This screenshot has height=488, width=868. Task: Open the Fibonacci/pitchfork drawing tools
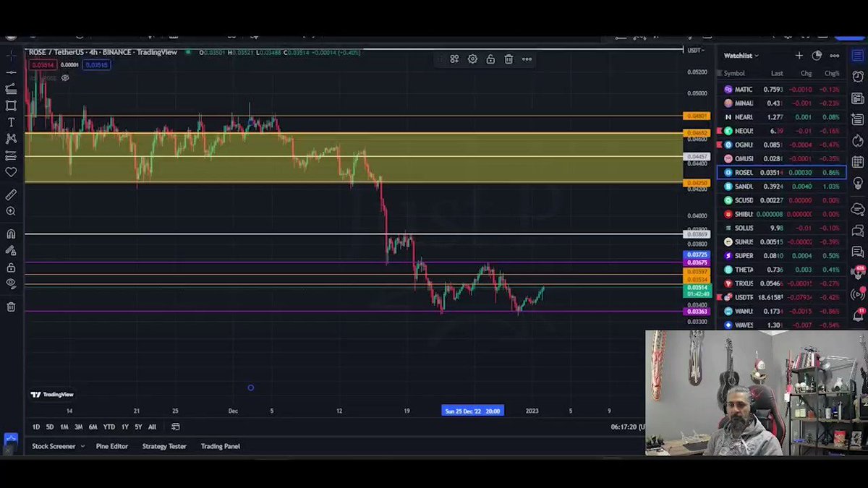(x=11, y=89)
